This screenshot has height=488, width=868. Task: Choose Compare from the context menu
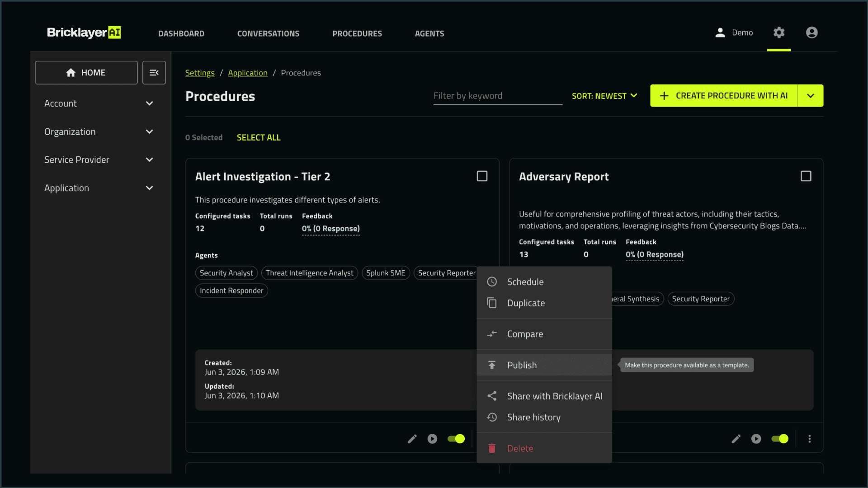[x=544, y=334]
